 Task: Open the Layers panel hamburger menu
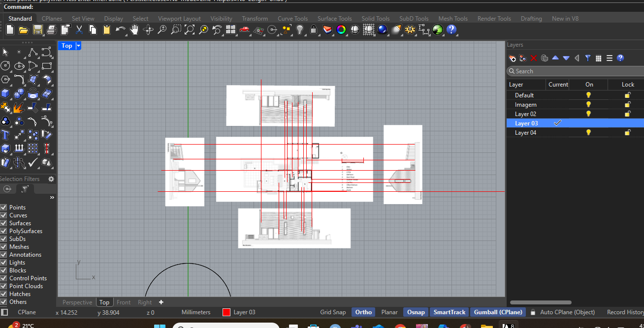[x=609, y=58]
